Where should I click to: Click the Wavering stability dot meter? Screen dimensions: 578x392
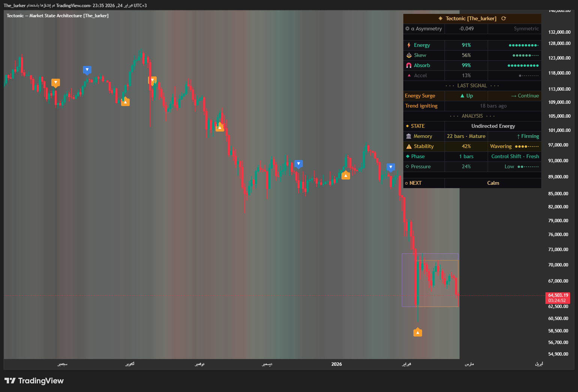(527, 147)
